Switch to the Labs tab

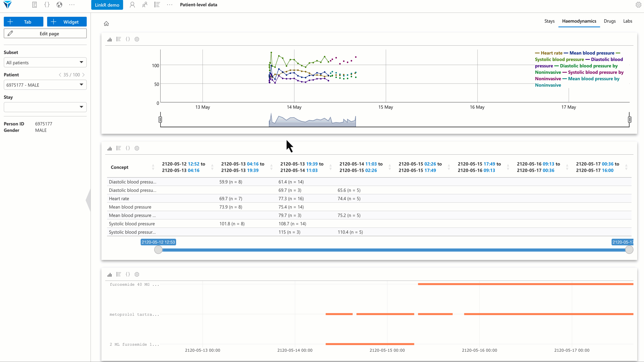pos(628,21)
